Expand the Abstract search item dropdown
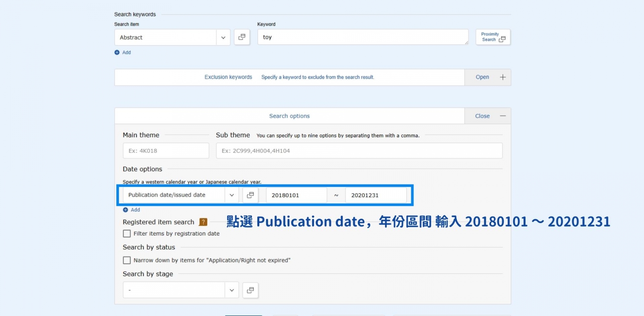644x316 pixels. click(223, 37)
